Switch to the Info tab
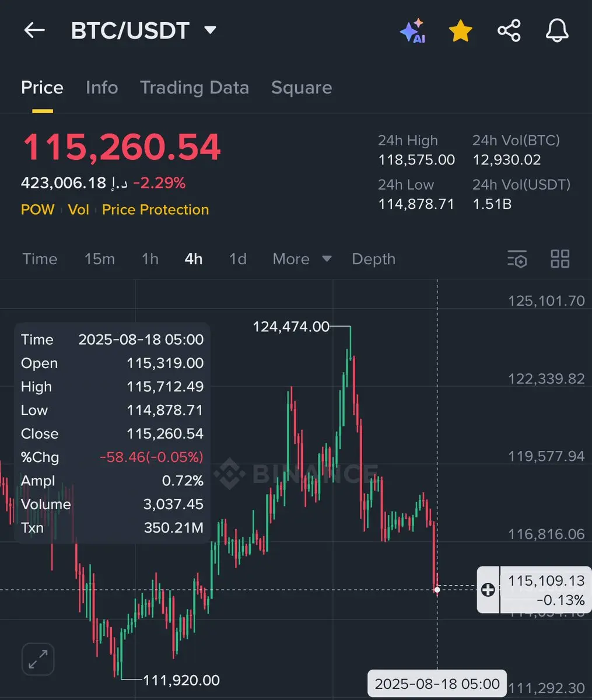This screenshot has height=700, width=592. click(102, 87)
